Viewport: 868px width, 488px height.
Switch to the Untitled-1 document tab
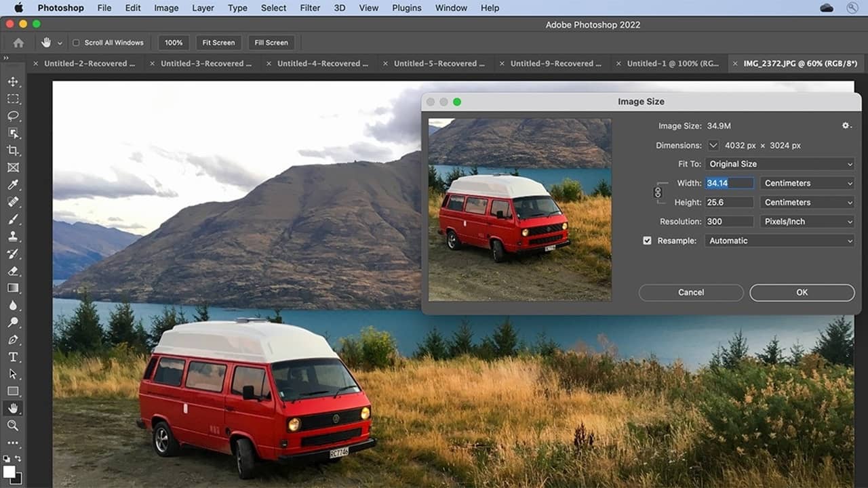click(x=671, y=64)
